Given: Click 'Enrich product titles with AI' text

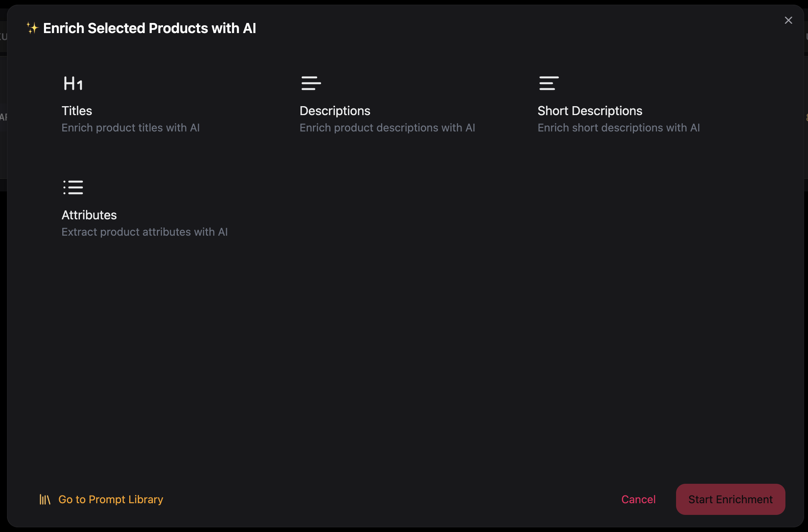Looking at the screenshot, I should click(x=130, y=128).
